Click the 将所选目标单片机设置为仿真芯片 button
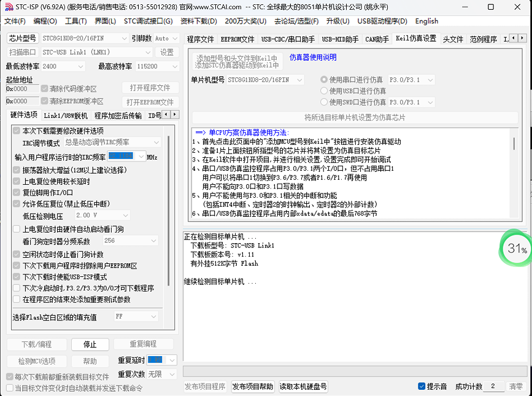The height and width of the screenshot is (396, 532). click(355, 118)
